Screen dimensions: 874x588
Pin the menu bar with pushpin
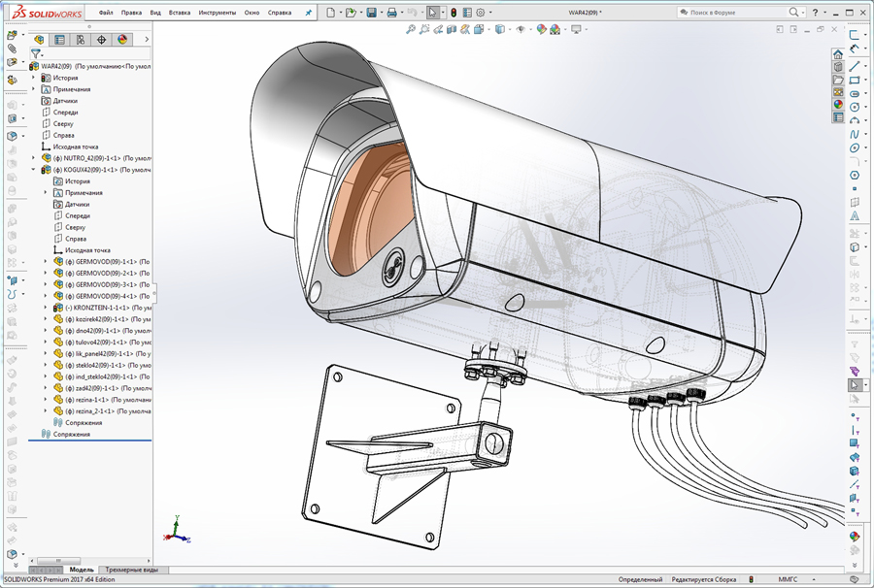(308, 13)
